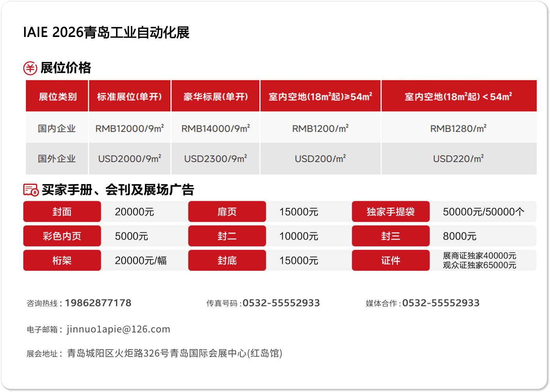Select the 豪华标展(单开) column header
Viewport: 550px width, 392px height.
[215, 97]
